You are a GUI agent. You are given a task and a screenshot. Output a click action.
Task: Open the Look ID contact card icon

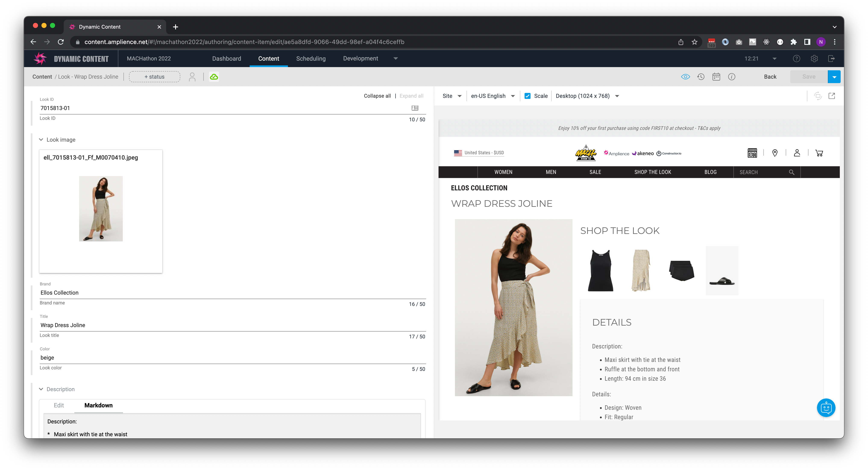[415, 108]
